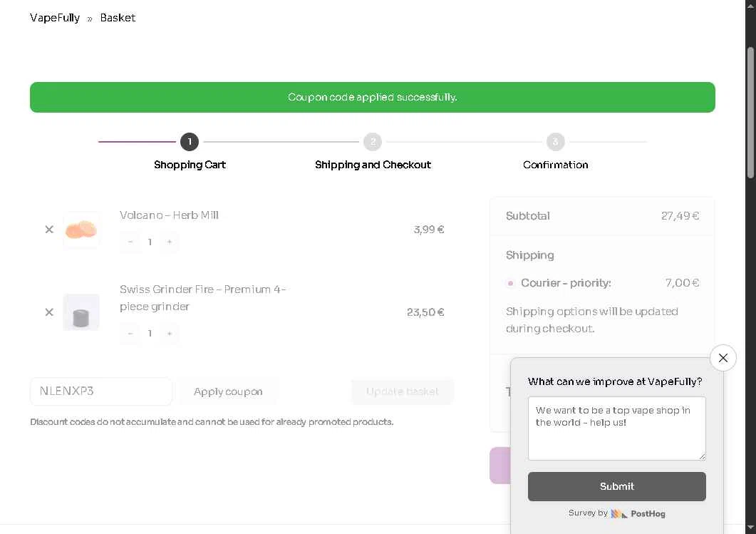Viewport: 756px width, 534px height.
Task: Go to VapeFully breadcrumb link
Action: point(55,18)
